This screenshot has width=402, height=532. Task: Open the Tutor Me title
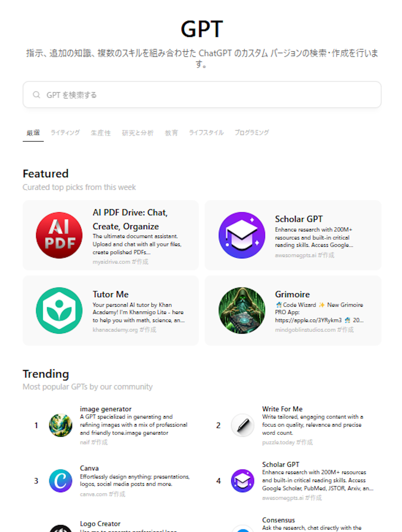[x=110, y=294]
